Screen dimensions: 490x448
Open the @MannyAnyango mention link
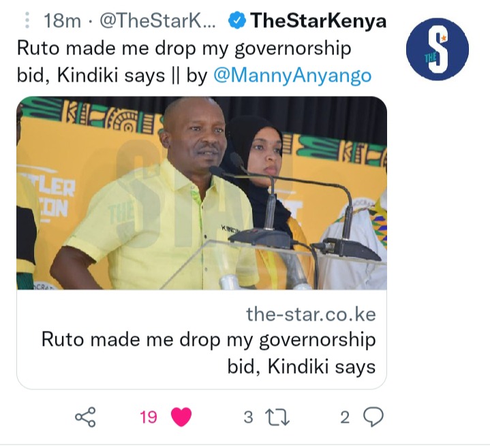click(x=292, y=76)
